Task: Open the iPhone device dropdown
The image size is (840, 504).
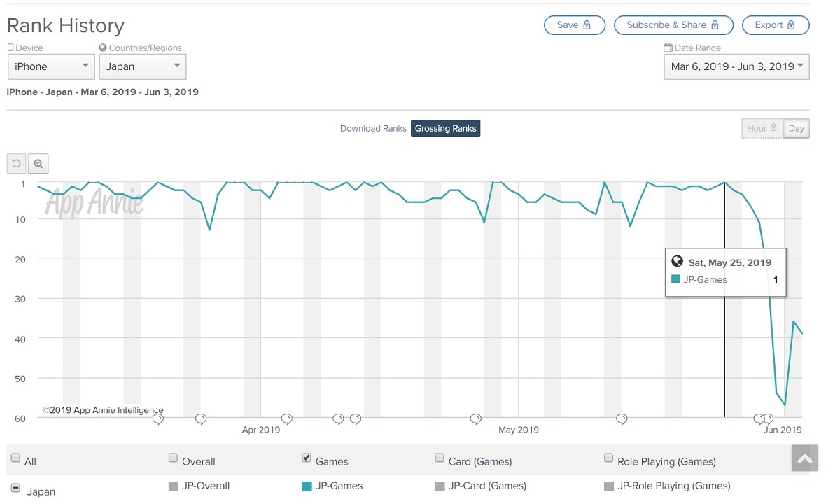Action: (50, 66)
